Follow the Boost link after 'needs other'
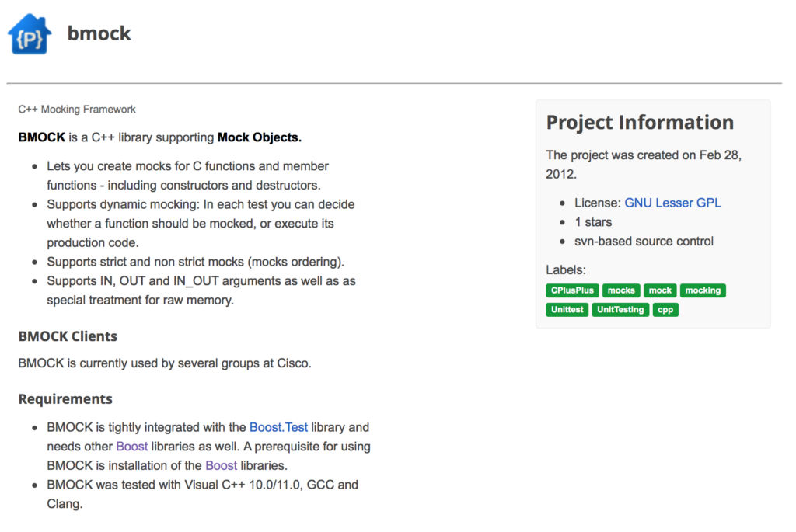This screenshot has width=796, height=532. (132, 447)
